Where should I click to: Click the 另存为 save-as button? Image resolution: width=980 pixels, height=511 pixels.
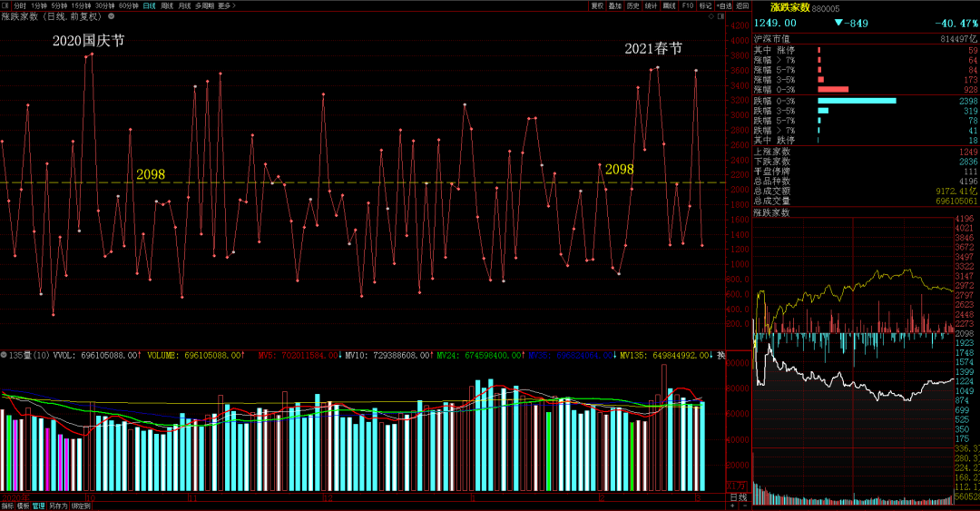(x=58, y=506)
